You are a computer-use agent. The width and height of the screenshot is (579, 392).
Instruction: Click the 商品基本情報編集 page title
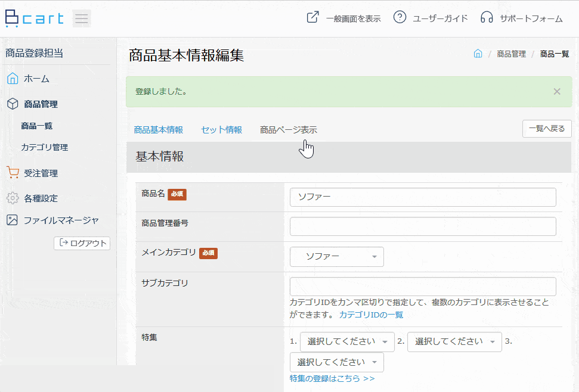[x=187, y=55]
